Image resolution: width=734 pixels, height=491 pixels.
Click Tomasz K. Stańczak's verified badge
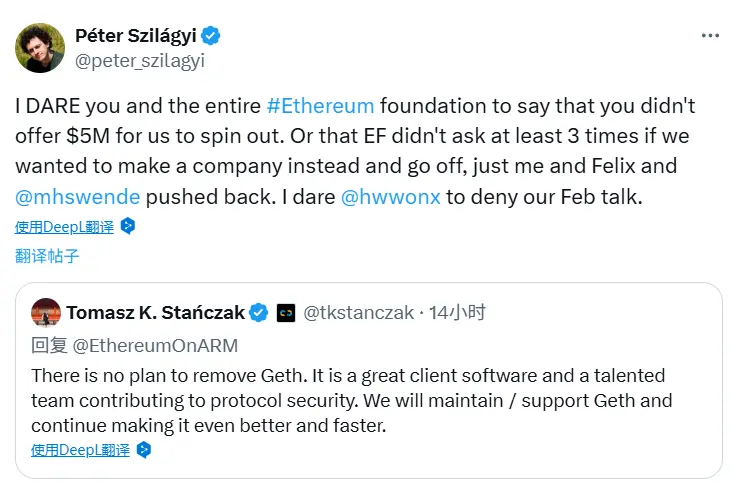[x=258, y=313]
